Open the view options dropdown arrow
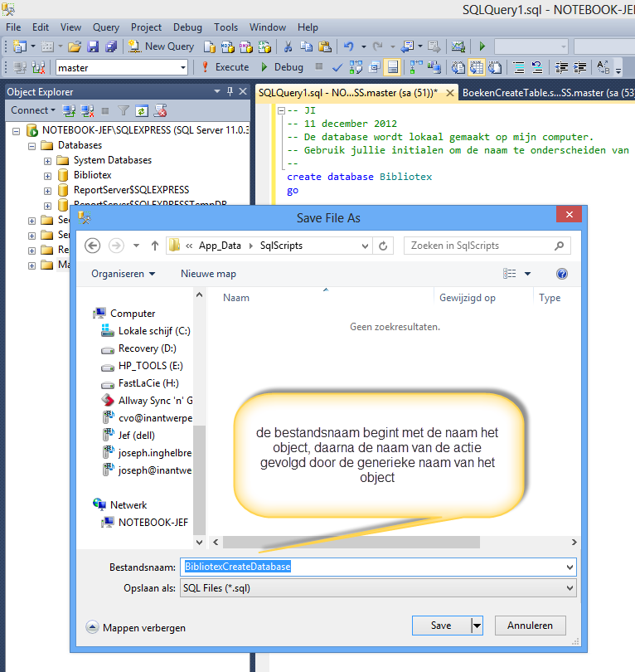Viewport: 635px width, 672px height. (x=527, y=274)
